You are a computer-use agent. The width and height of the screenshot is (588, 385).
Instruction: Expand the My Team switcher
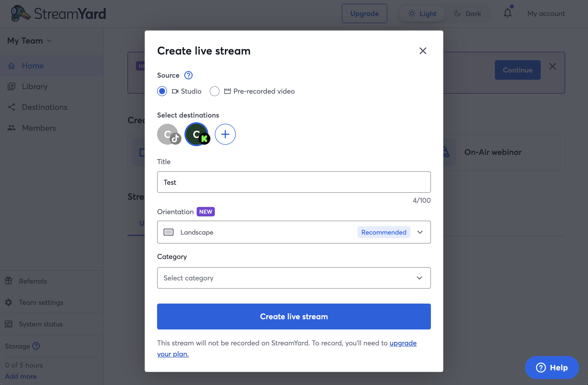29,41
